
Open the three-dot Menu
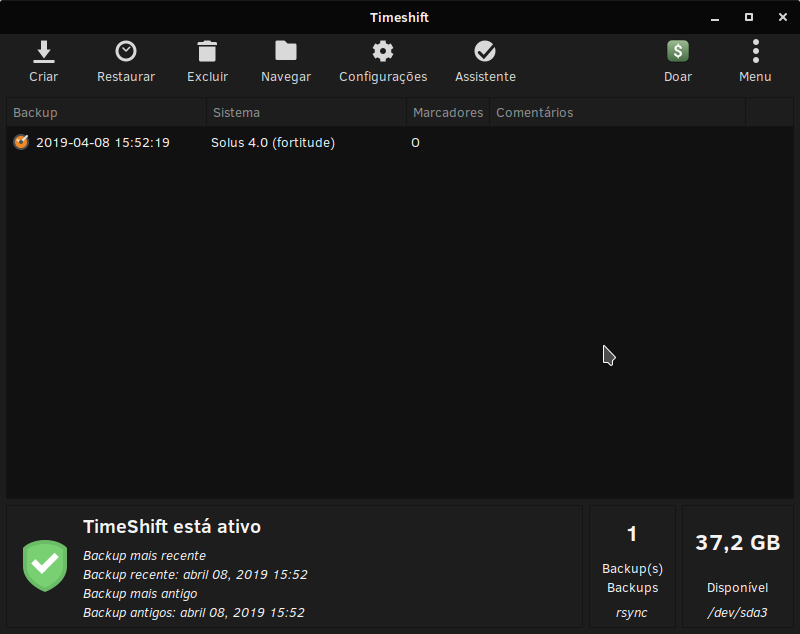[755, 52]
